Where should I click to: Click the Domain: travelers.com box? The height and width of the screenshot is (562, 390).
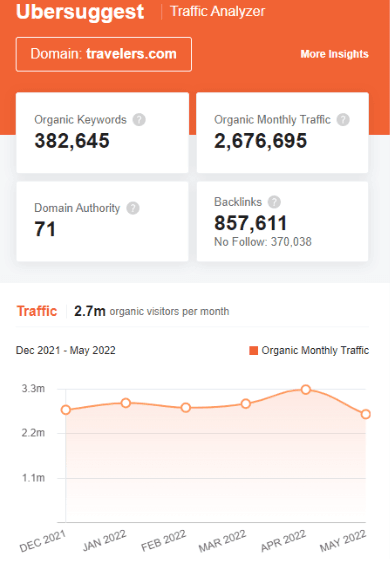[x=104, y=54]
